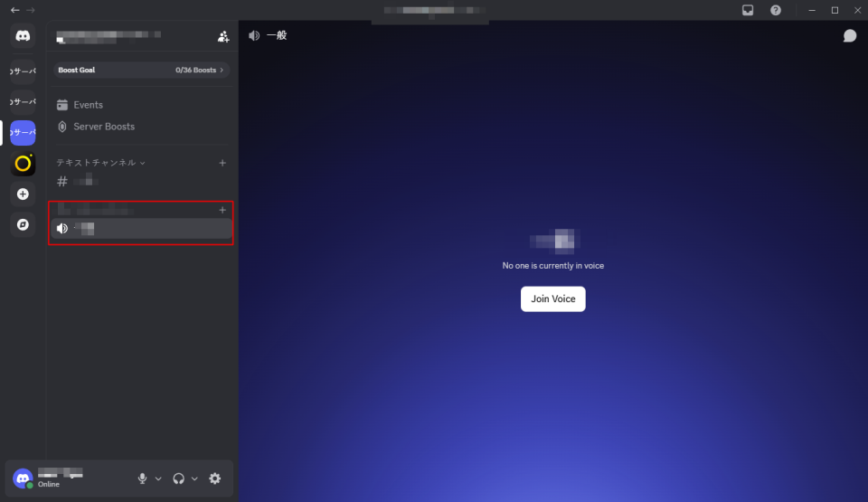868x502 pixels.
Task: Open Discord direct messages home icon
Action: [23, 36]
